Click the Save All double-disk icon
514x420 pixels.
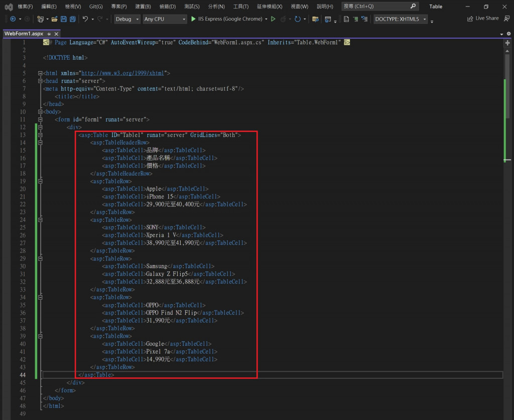point(72,19)
